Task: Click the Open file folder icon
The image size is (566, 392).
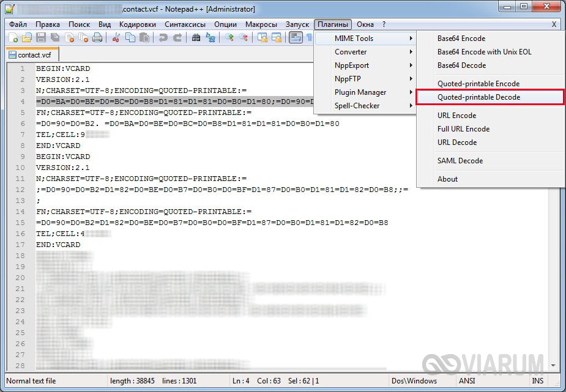Action: (27, 38)
